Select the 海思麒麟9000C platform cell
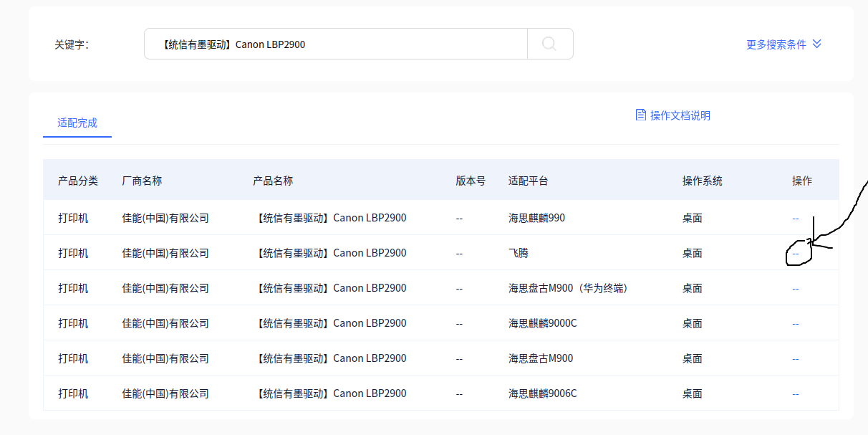This screenshot has height=435, width=868. click(543, 323)
